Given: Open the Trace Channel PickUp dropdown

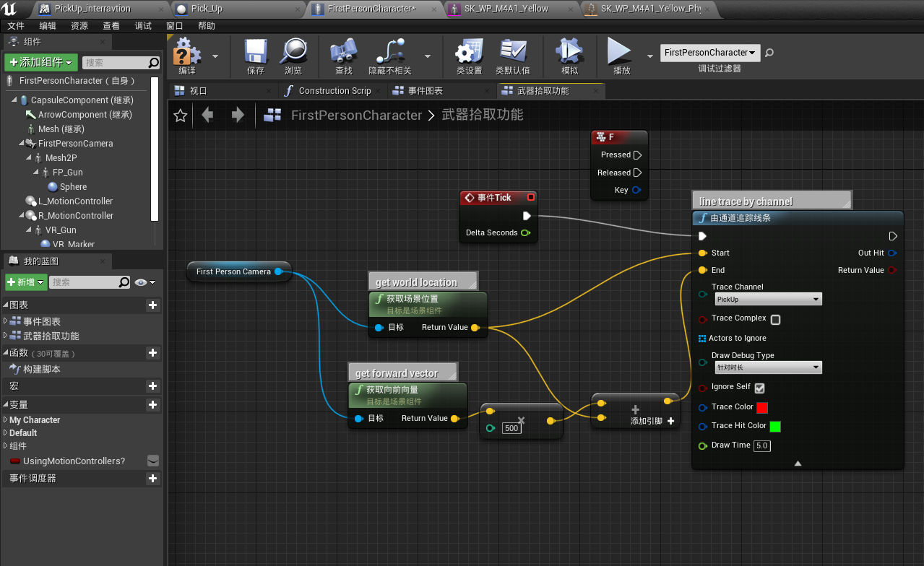Looking at the screenshot, I should pos(768,299).
